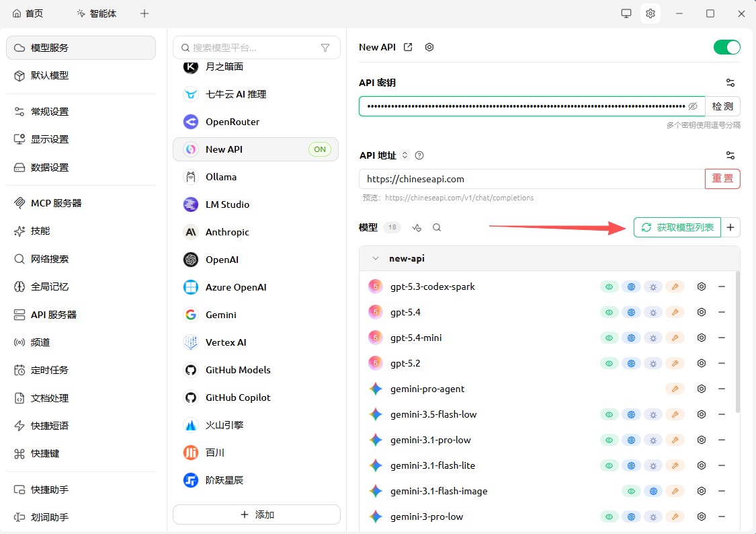The height and width of the screenshot is (534, 756).
Task: Open API address settings sliders icon
Action: coord(730,155)
